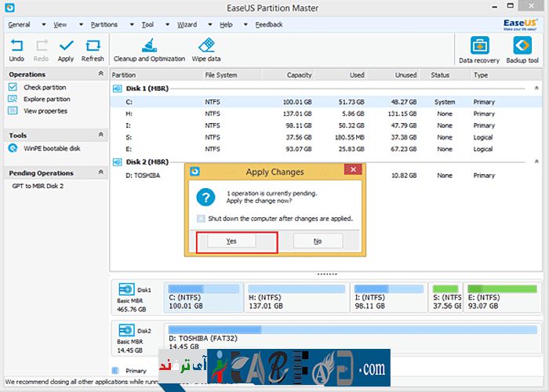Collapse the Pending Operations section
The image size is (549, 392).
tap(100, 173)
